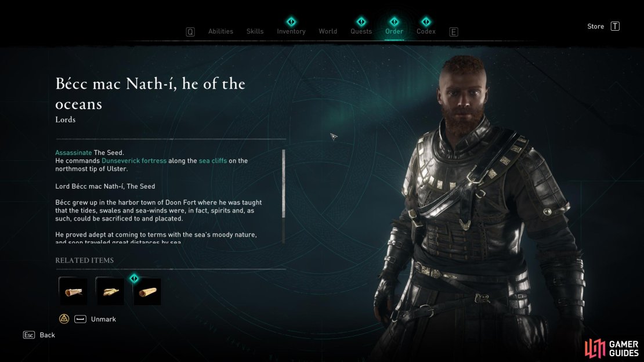Select the second scroll related item
This screenshot has height=362, width=644.
(x=110, y=291)
